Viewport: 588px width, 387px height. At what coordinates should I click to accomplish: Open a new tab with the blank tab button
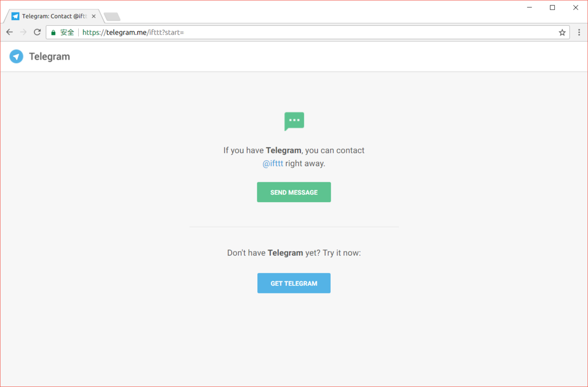[112, 16]
